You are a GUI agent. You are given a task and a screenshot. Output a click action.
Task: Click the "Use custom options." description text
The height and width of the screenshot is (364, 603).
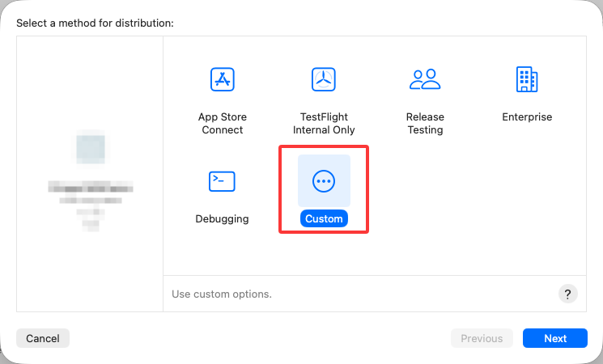click(222, 294)
